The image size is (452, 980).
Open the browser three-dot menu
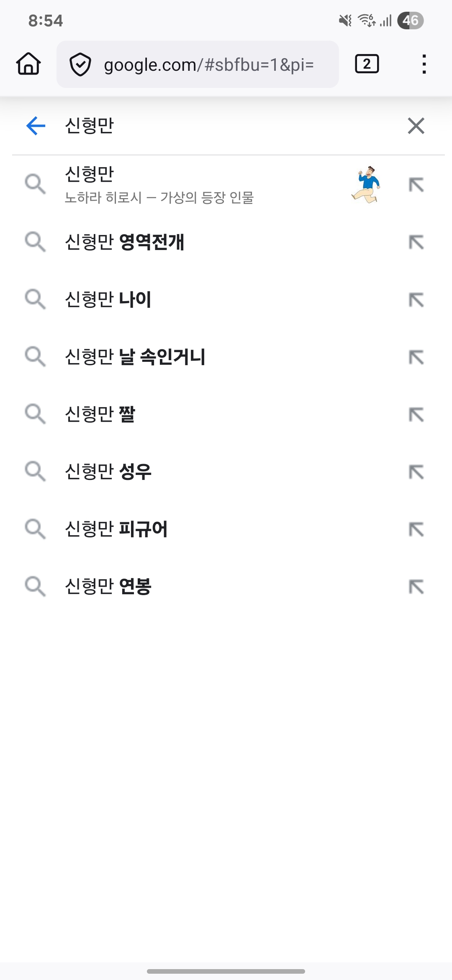click(424, 64)
